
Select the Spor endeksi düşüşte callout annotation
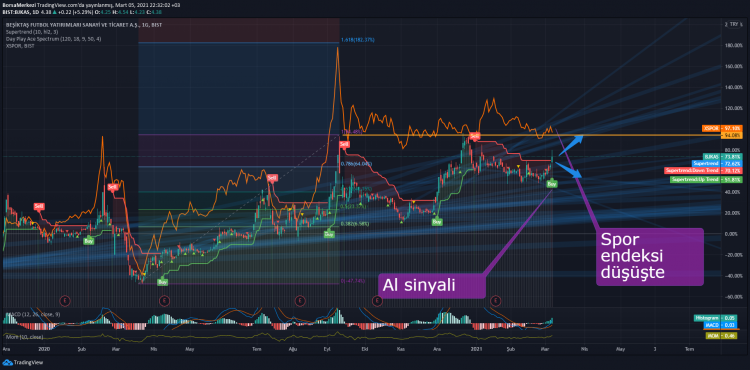[650, 257]
